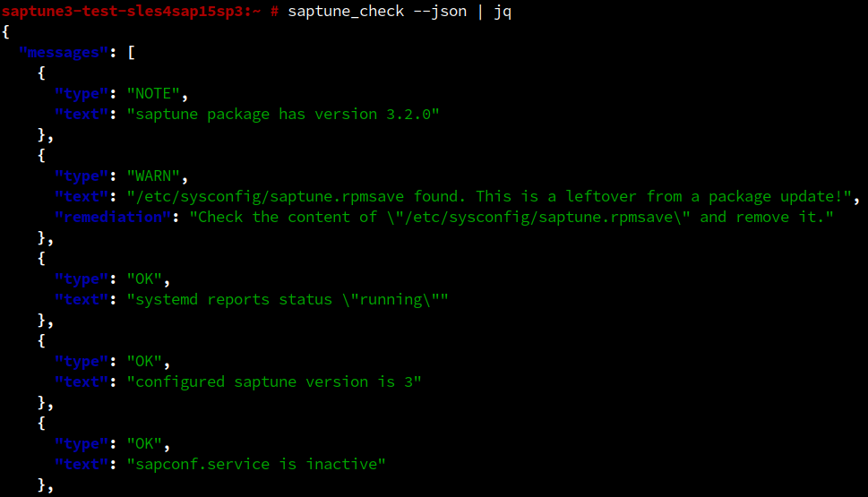
Task: Click the saptune.rpmsave found leftover warning text
Action: pos(494,196)
